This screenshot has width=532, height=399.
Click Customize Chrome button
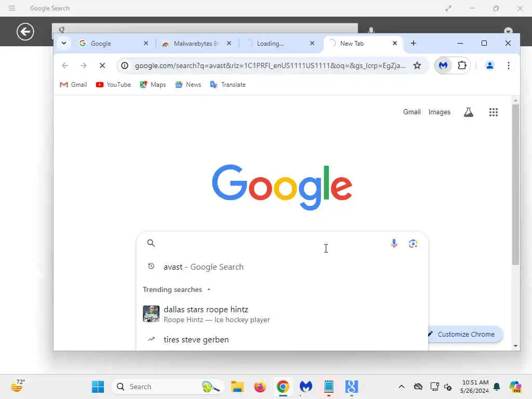coord(464,334)
